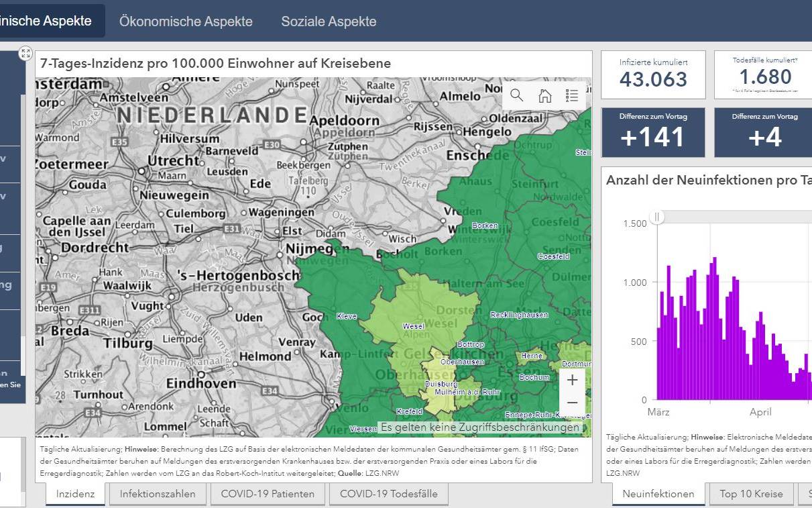The image size is (812, 508).
Task: Select the Neuinfektionen chart tab
Action: pos(658,494)
